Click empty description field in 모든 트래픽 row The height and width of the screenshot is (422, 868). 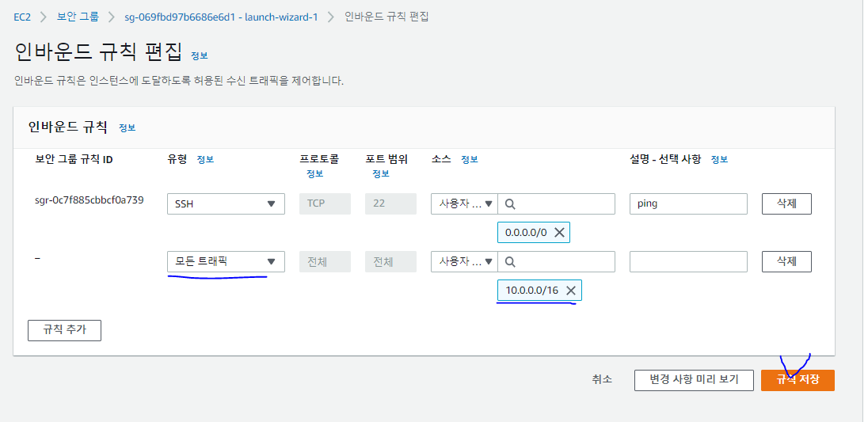(x=689, y=261)
